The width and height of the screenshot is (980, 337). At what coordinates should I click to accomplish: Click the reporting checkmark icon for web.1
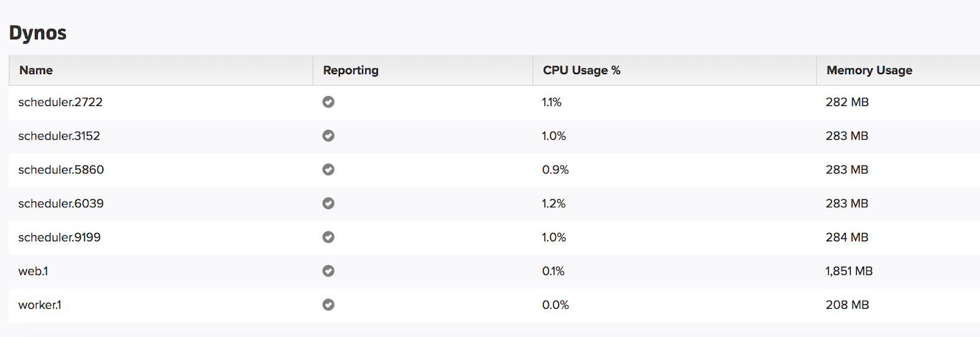pos(328,270)
